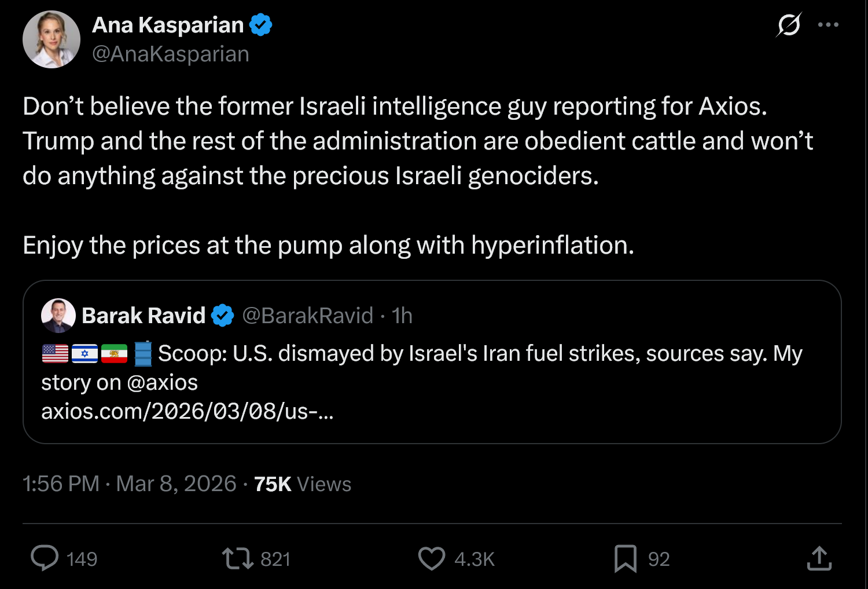The image size is (868, 589).
Task: Open the three-dot more options menu
Action: click(828, 25)
